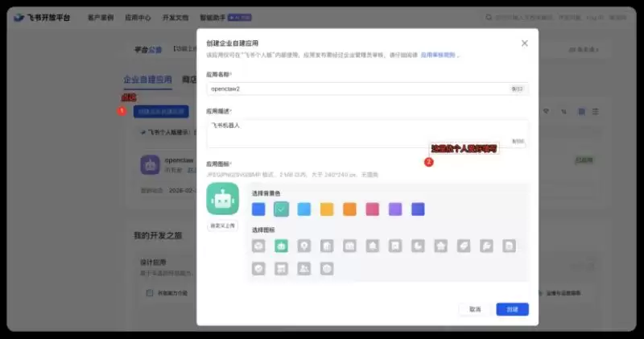Click the blue create-app button behind dialog

point(161,111)
